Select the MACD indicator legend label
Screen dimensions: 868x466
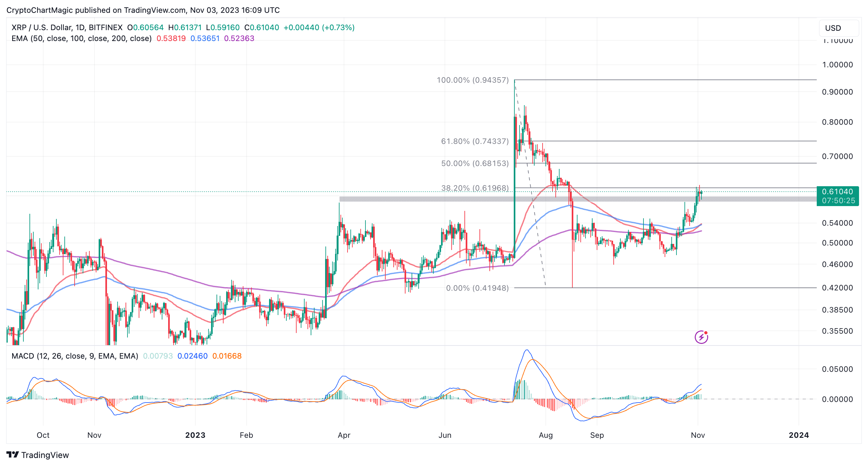click(75, 356)
